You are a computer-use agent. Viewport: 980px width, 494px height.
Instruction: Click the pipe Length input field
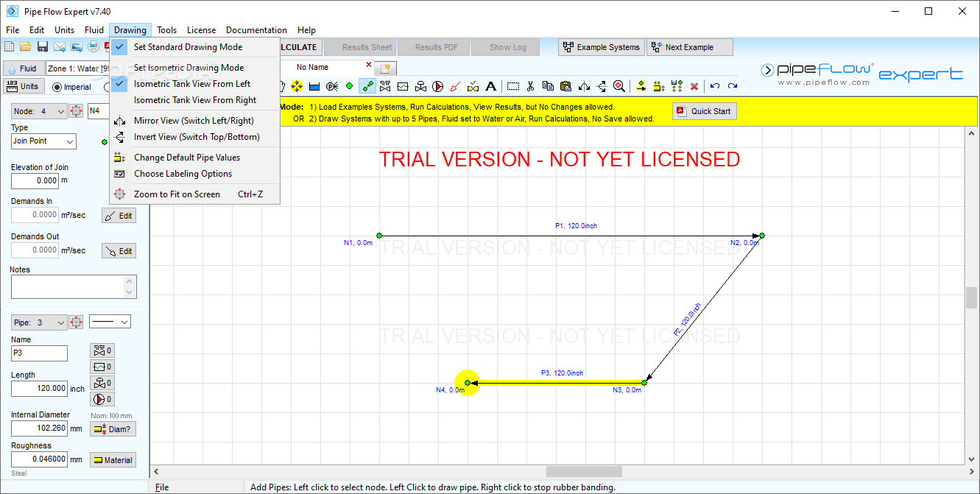39,388
